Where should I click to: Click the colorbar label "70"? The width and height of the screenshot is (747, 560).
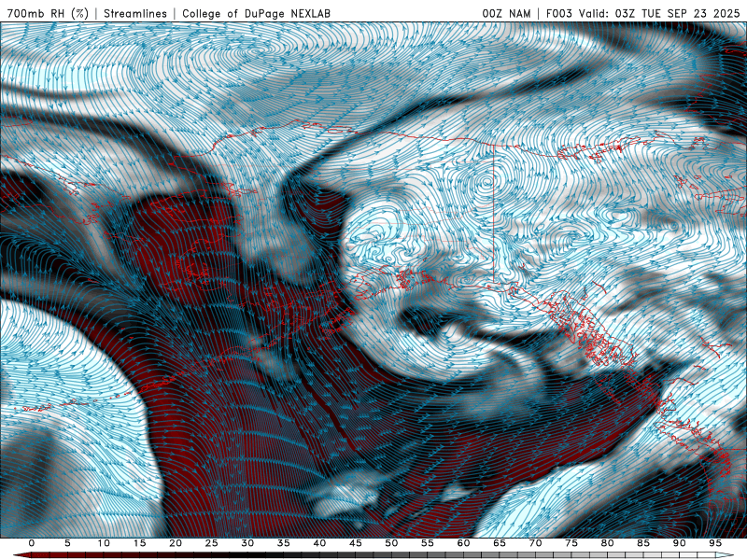(x=535, y=543)
